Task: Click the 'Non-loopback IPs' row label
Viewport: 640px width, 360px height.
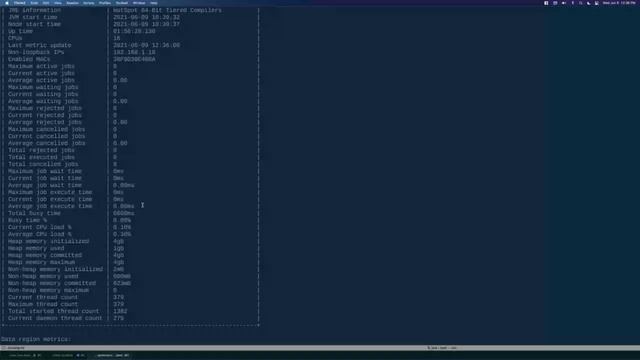Action: 36,52
